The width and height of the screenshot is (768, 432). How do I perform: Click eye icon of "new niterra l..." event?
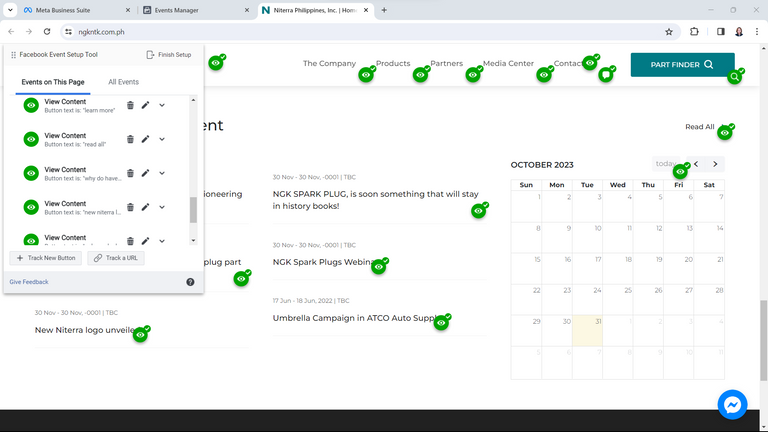tap(31, 207)
